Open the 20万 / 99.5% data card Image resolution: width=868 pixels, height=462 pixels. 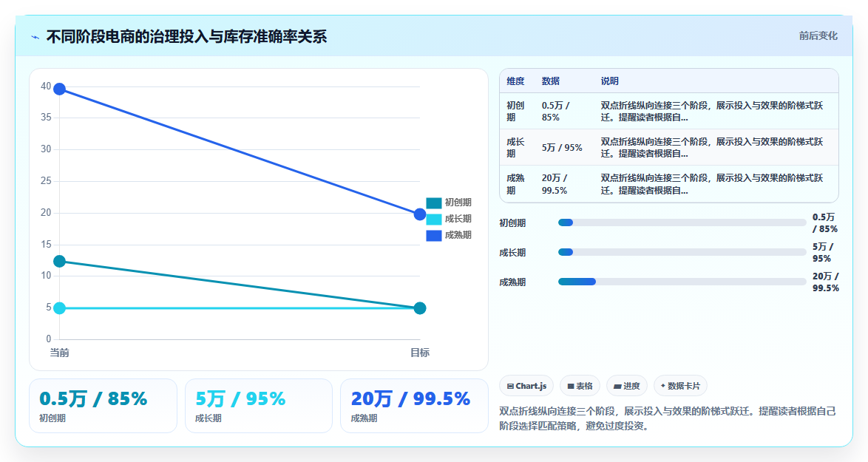coord(414,406)
